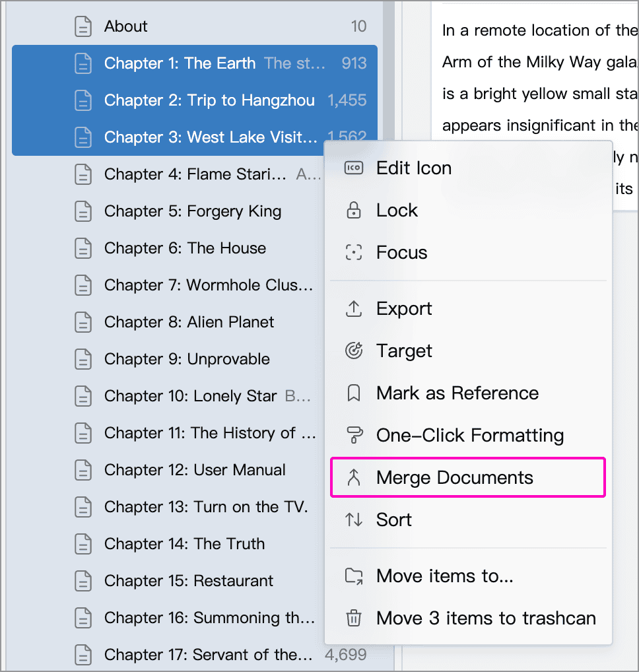
Task: Click the merge arrow icon for Merge Documents
Action: (x=354, y=477)
